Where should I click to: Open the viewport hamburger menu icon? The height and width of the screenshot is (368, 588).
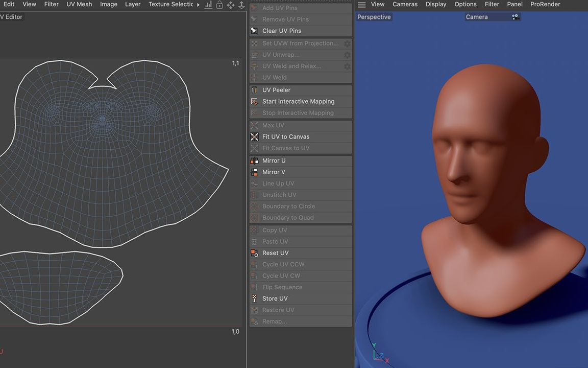tap(361, 4)
